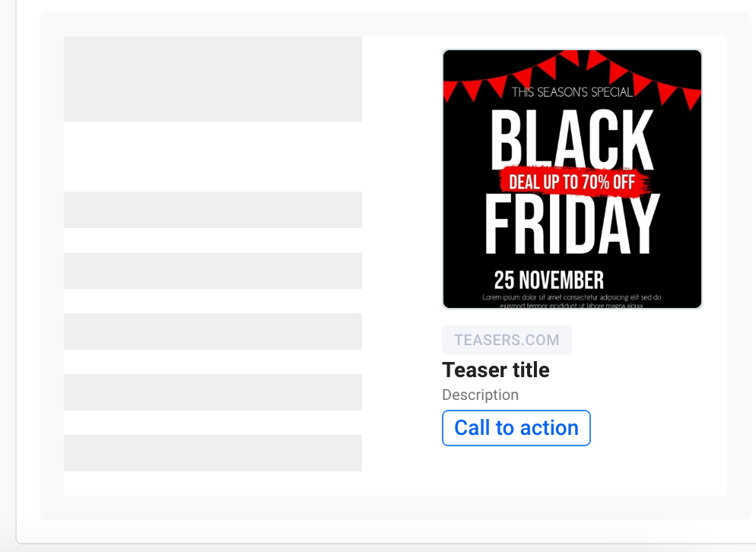Click the red "DEAL UP TO 70% OFF" banner

[x=572, y=182]
